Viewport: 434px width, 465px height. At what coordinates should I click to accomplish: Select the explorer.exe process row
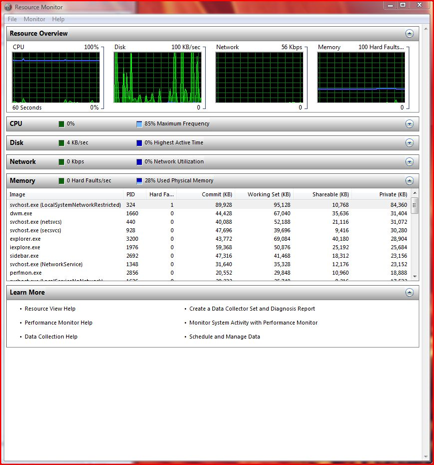209,239
